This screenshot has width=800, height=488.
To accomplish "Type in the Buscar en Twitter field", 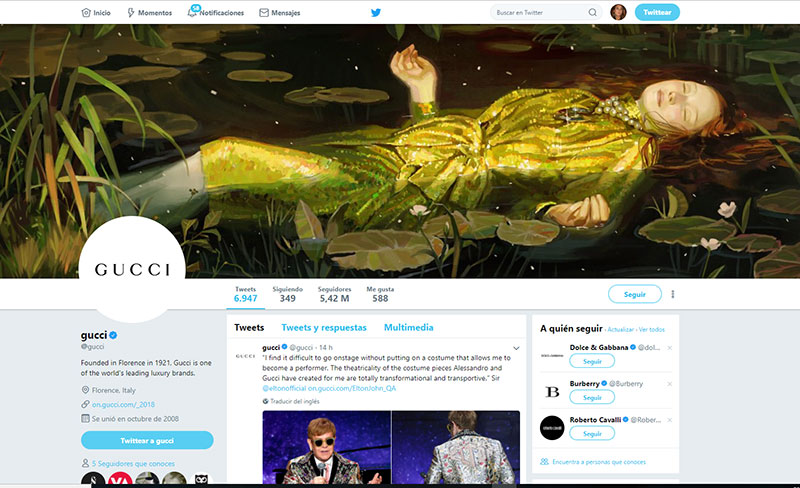I will tap(540, 13).
